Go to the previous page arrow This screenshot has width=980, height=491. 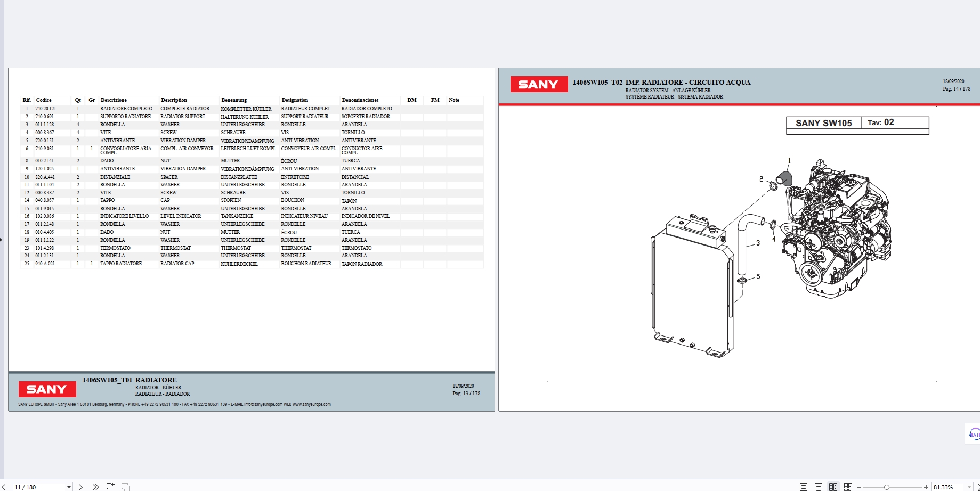click(3, 487)
